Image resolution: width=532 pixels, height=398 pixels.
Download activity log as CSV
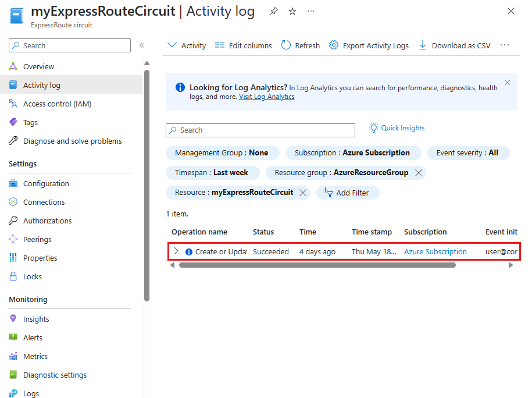(x=454, y=45)
